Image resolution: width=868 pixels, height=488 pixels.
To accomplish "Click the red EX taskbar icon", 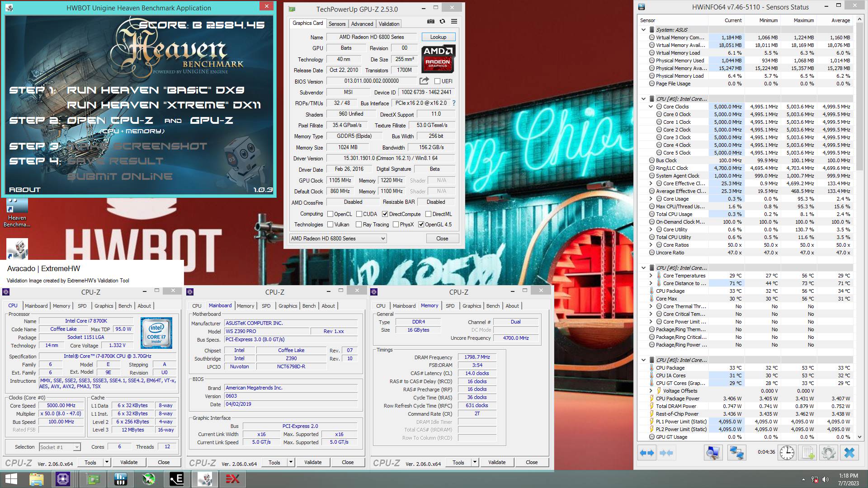I will point(232,479).
